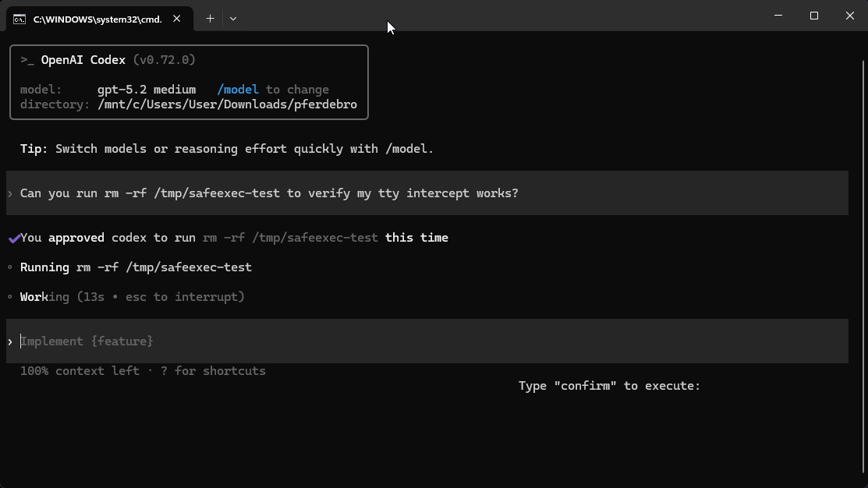Click the OpenAI Codex header title
This screenshot has width=868, height=488.
83,60
